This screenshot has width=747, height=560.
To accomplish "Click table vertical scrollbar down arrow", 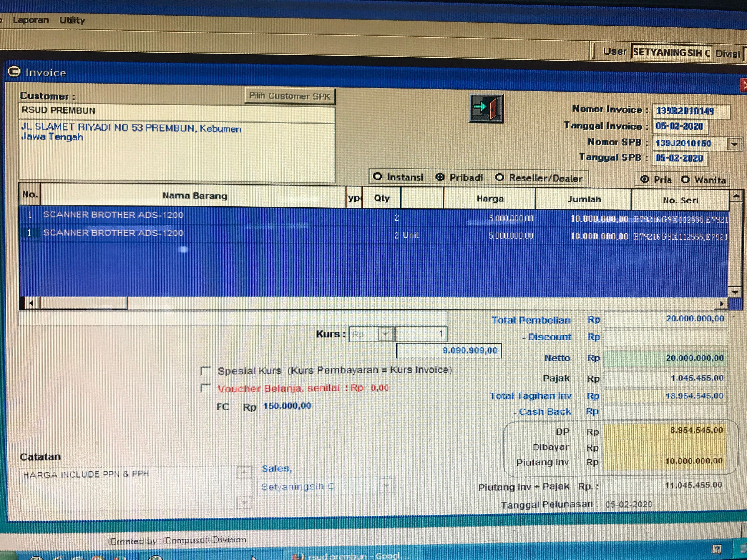I will (x=735, y=292).
